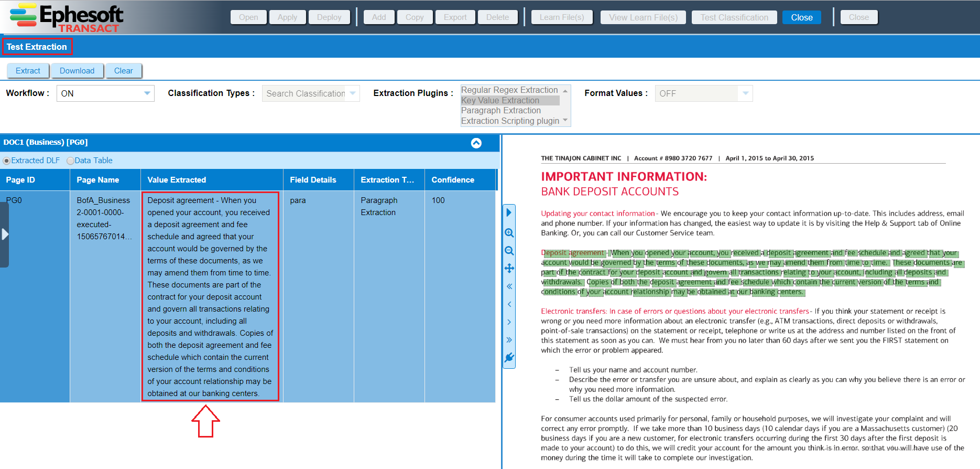Click the Add toolbar button
Image resolution: width=980 pixels, height=469 pixels.
click(x=379, y=17)
